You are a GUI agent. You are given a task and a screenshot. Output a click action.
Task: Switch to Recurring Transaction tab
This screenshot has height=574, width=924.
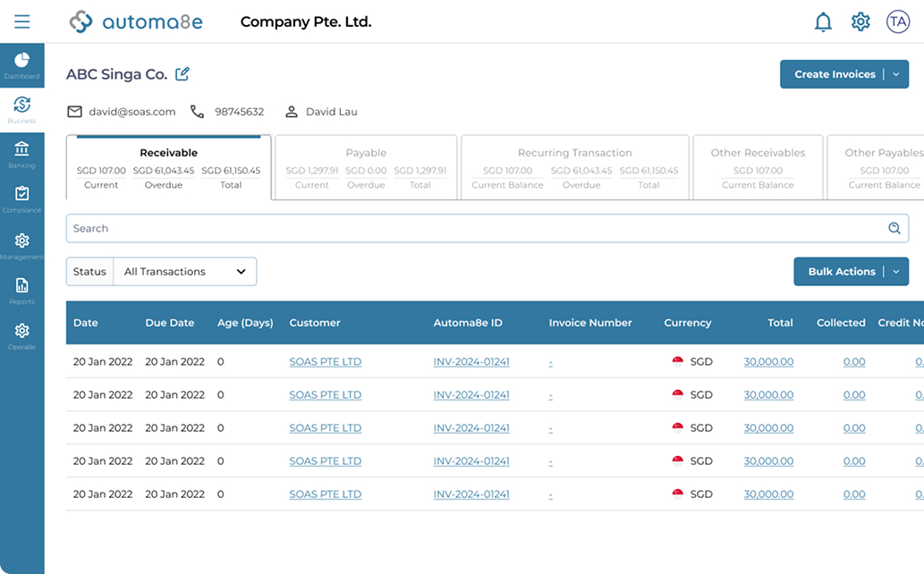point(574,168)
